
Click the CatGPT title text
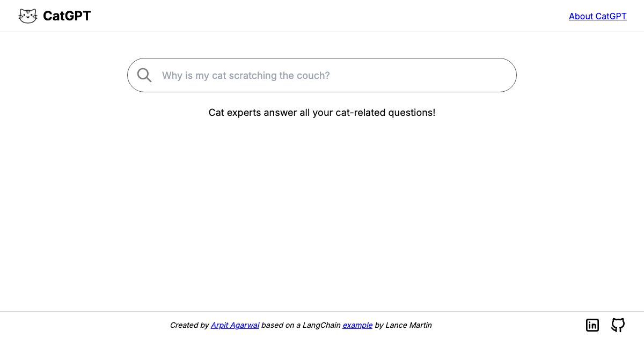[x=67, y=16]
